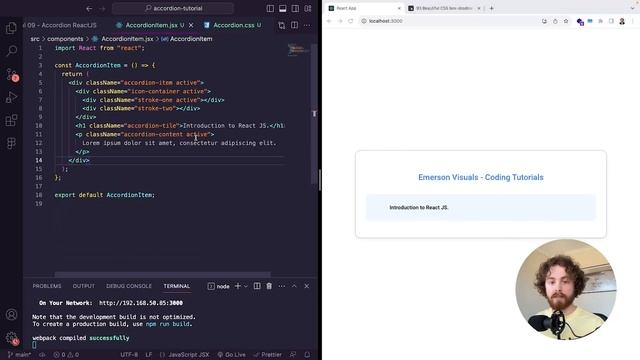This screenshot has height=360, width=640.
Task: Click UTF-8 encoding in status bar
Action: 129,355
